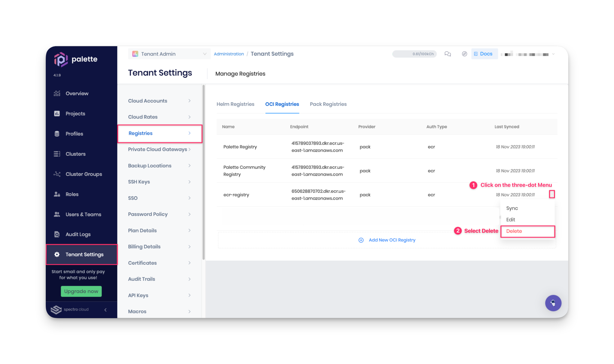Click the Palette Community Registry name
614x364 pixels.
point(244,171)
